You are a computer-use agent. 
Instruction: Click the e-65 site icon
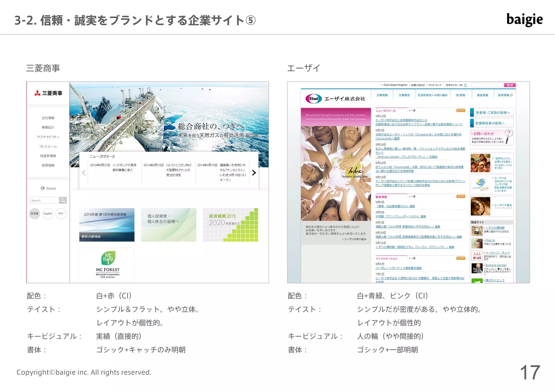pos(477,256)
